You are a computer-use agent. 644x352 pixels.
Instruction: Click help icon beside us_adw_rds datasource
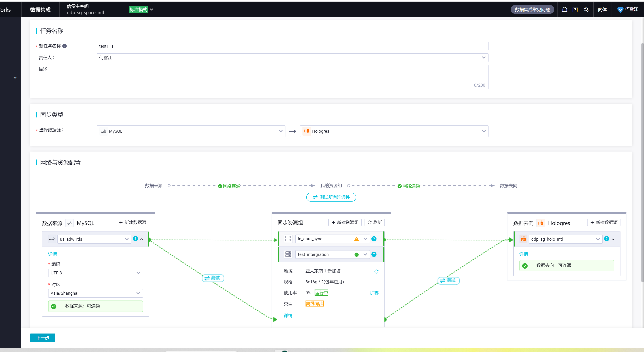point(135,239)
